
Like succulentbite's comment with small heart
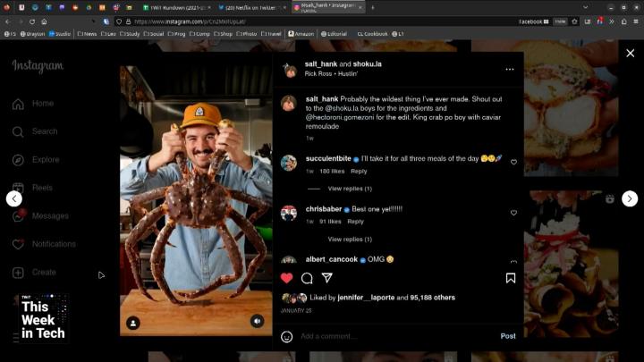tap(513, 163)
